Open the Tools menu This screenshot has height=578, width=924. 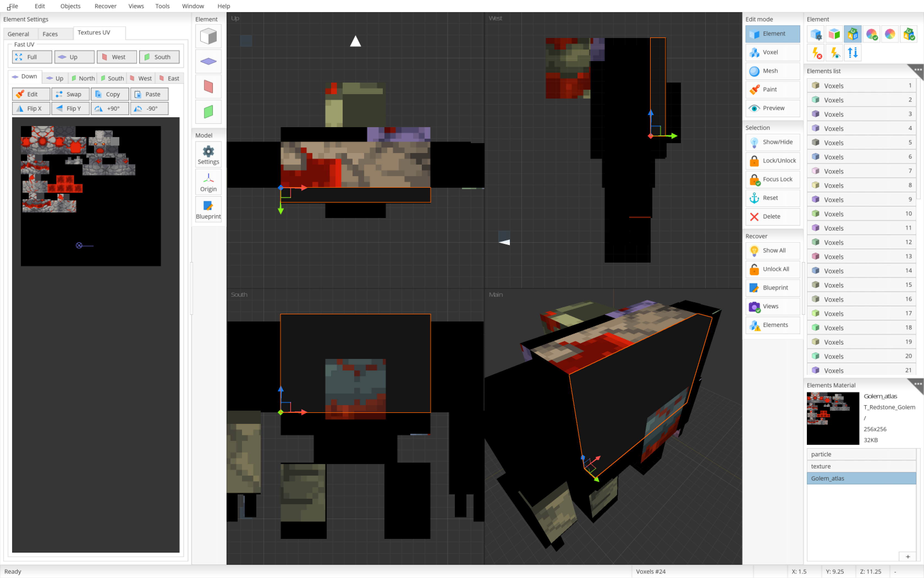point(162,6)
